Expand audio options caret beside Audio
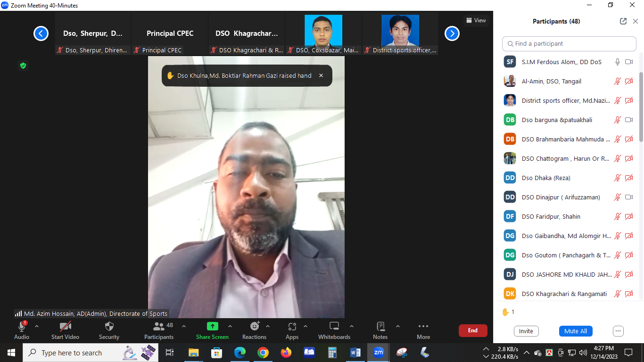This screenshot has height=362, width=644. [37, 326]
